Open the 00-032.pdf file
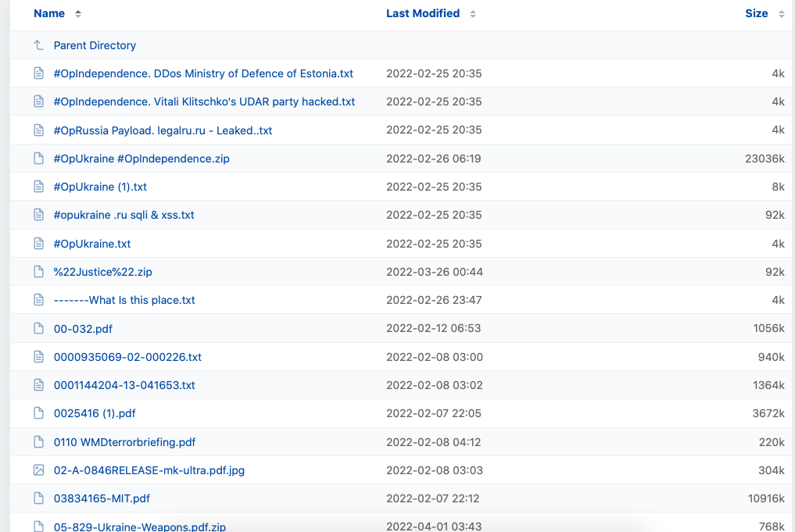The height and width of the screenshot is (532, 795). [x=83, y=330]
